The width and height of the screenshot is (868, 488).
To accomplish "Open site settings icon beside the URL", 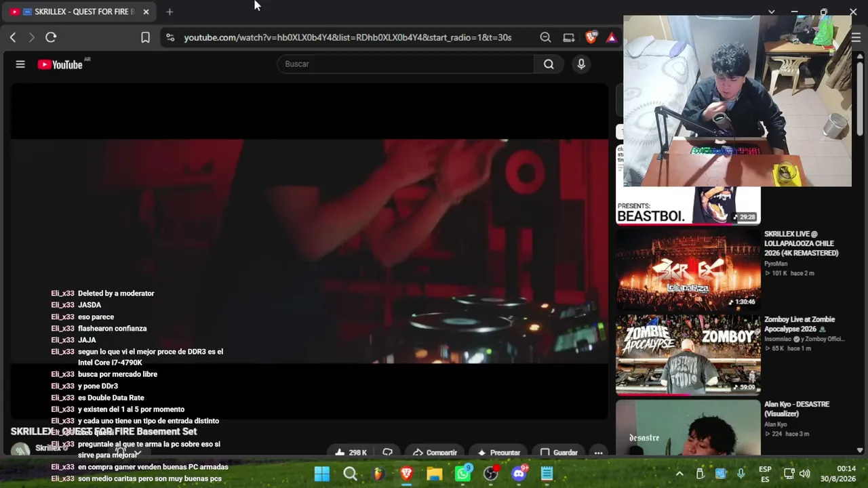I will [170, 37].
